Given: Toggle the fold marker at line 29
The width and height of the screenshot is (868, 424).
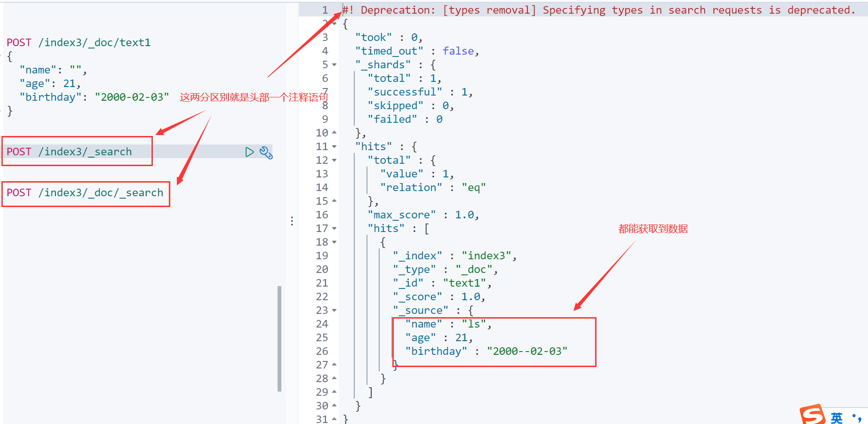Looking at the screenshot, I should 334,392.
